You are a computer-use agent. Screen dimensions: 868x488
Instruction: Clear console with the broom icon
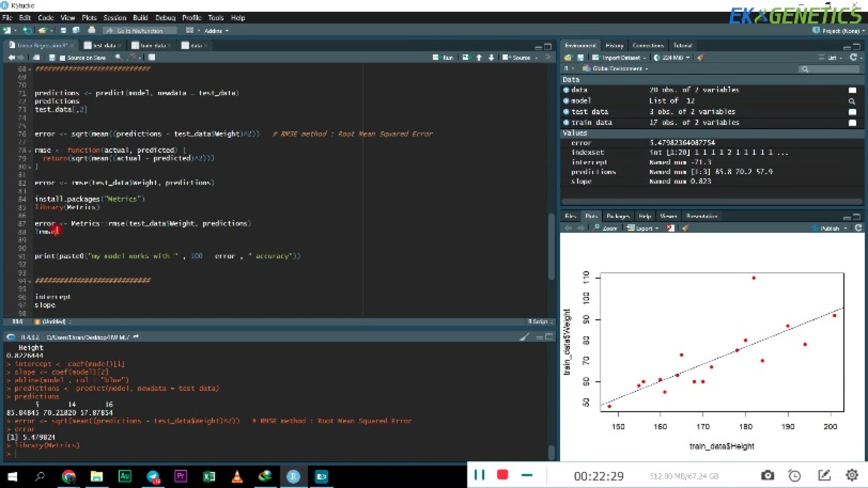point(524,337)
